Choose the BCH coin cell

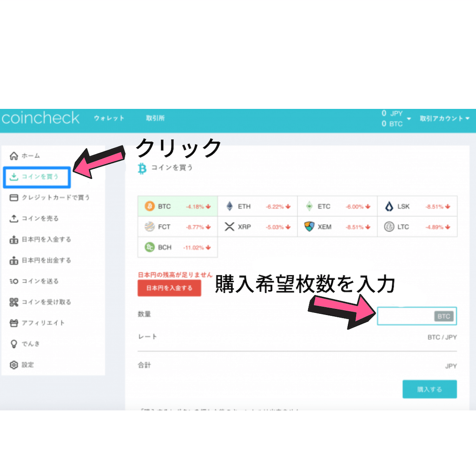[x=178, y=247]
